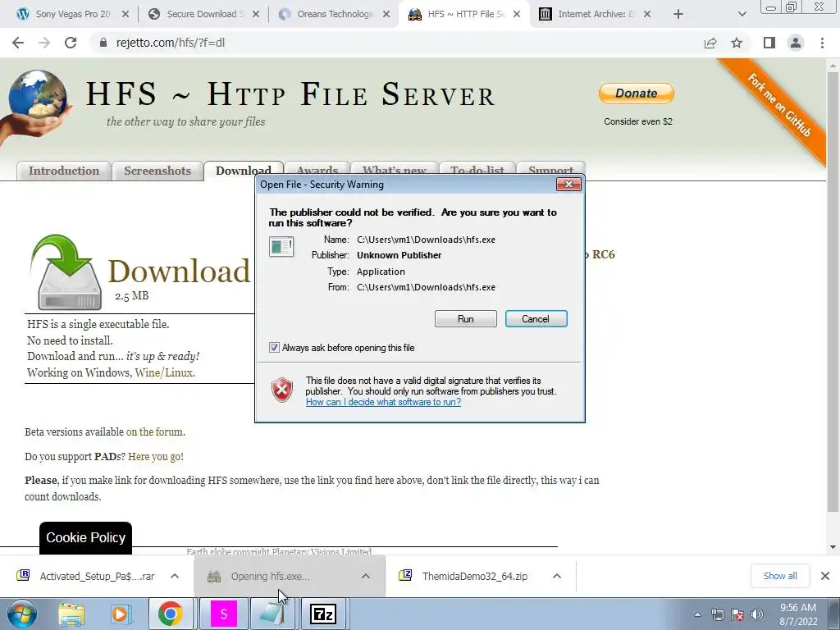Click the lock icon in address bar
This screenshot has width=840, height=630.
(x=103, y=43)
